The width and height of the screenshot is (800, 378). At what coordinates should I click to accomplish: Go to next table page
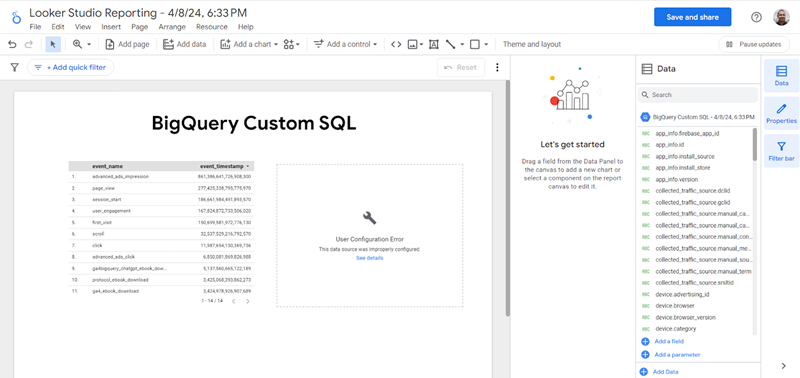point(248,301)
